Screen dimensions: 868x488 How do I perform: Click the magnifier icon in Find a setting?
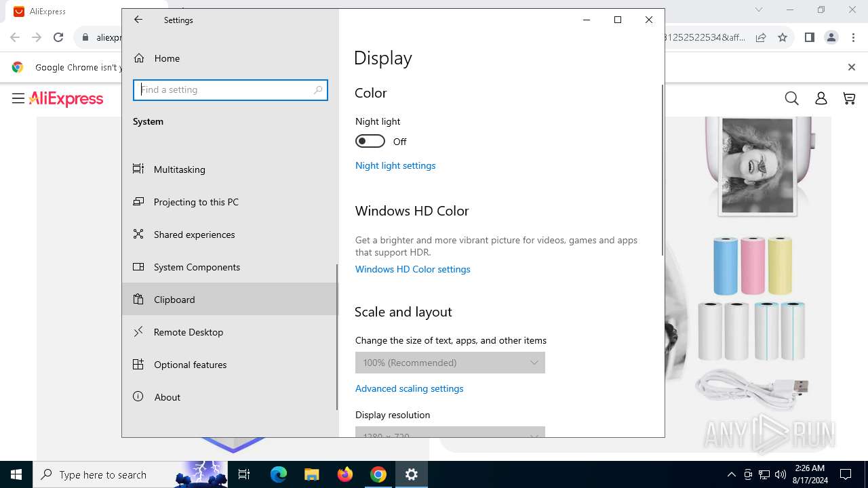(x=318, y=89)
